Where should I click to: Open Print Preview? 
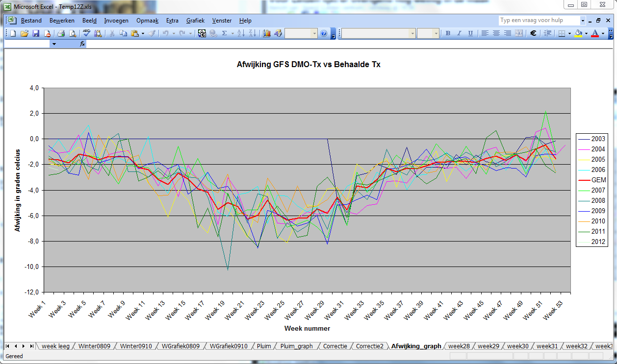(x=72, y=33)
